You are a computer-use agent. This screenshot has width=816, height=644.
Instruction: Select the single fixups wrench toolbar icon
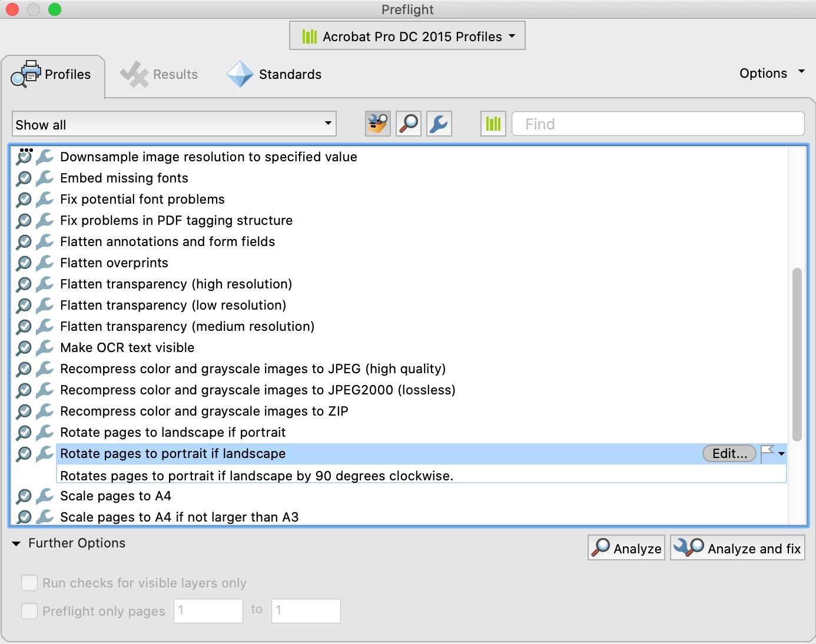pyautogui.click(x=439, y=124)
